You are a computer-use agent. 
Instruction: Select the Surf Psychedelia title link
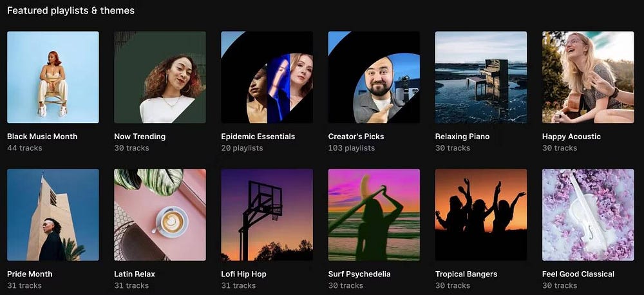pyautogui.click(x=359, y=274)
